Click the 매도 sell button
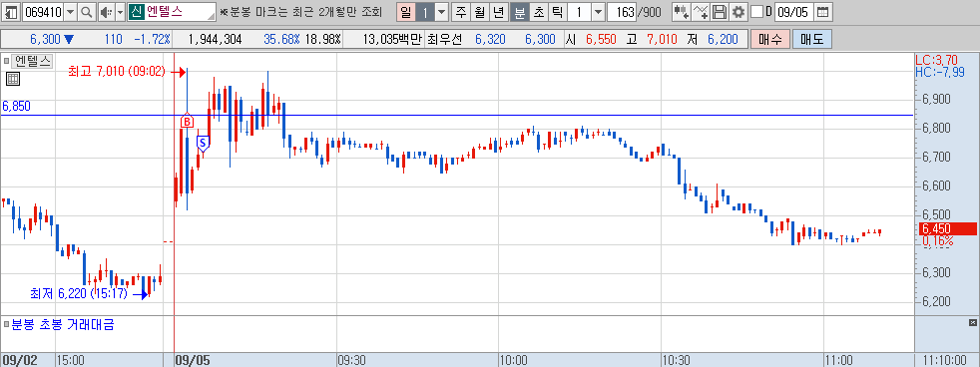Viewport: 980px width, 367px height. (812, 39)
